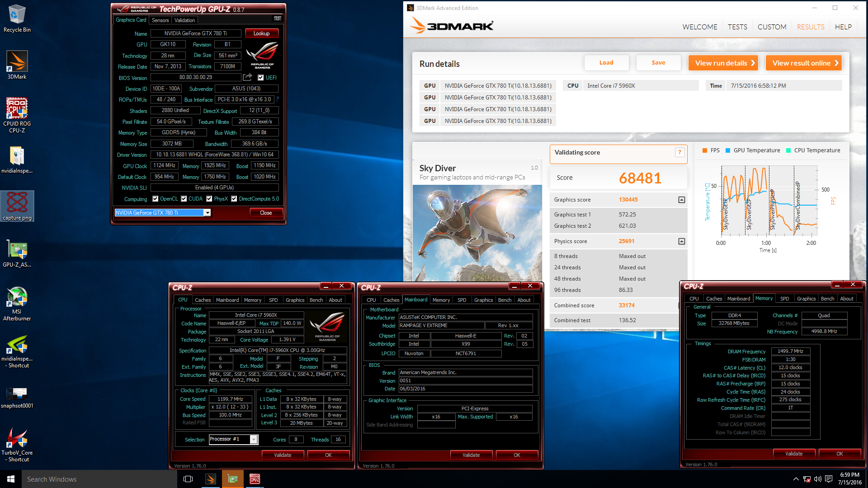Click the 1:00 mark on the performance chart
Image resolution: width=868 pixels, height=488 pixels.
coord(766,243)
